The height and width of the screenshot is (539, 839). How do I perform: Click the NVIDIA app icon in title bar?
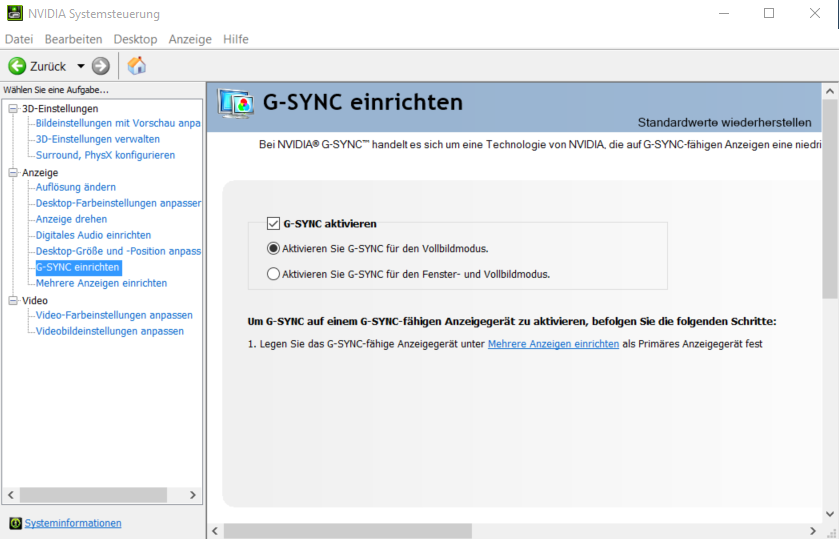(14, 13)
